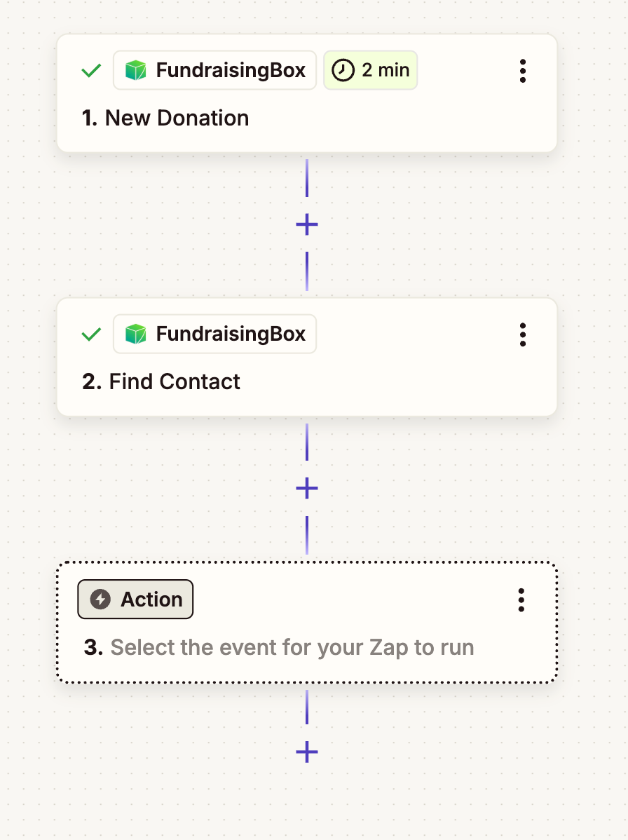Add a new step below the Action step
This screenshot has width=628, height=840.
(307, 752)
